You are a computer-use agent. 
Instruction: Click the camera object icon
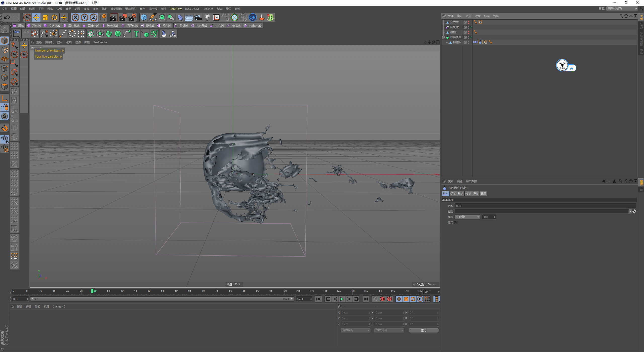coord(198,17)
